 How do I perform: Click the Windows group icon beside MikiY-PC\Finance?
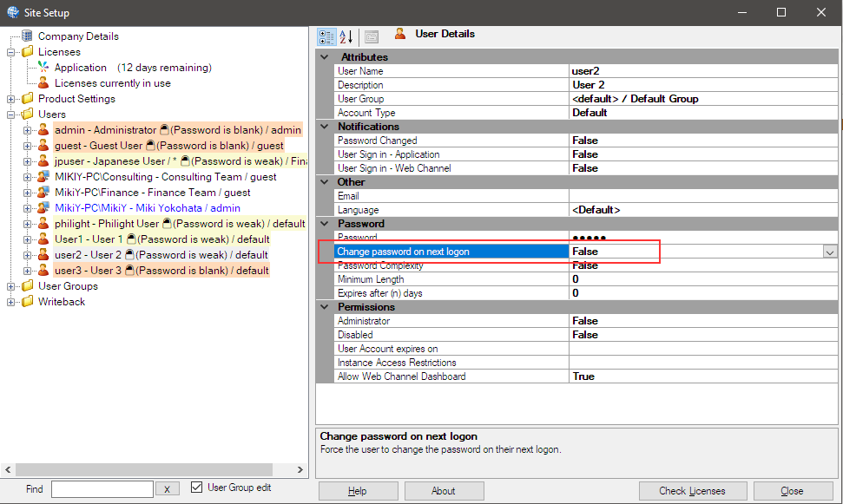point(43,192)
